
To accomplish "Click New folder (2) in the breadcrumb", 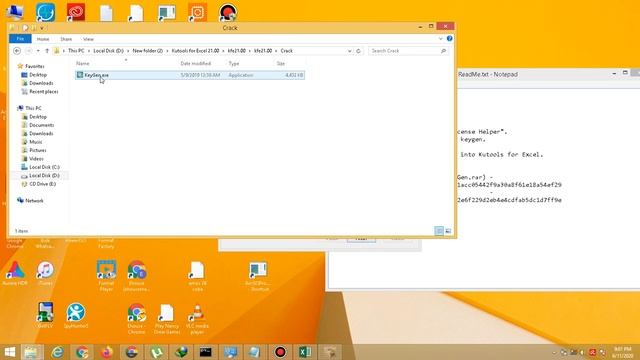I will (x=147, y=51).
